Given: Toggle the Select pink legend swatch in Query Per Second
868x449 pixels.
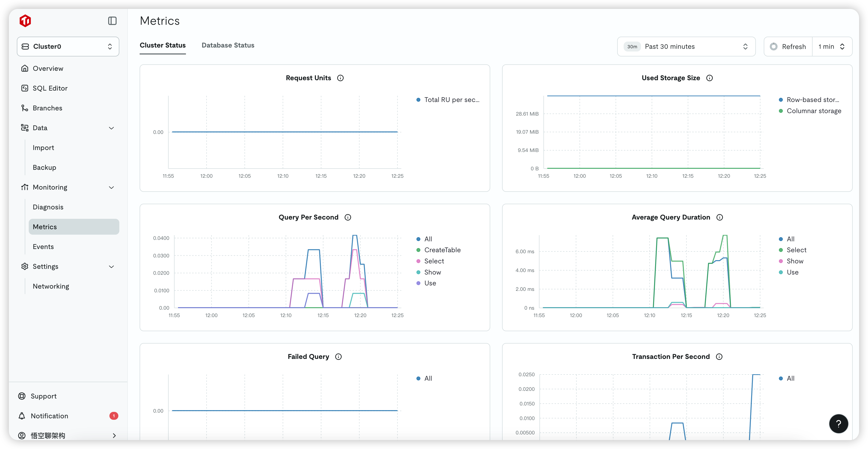Looking at the screenshot, I should click(x=418, y=261).
